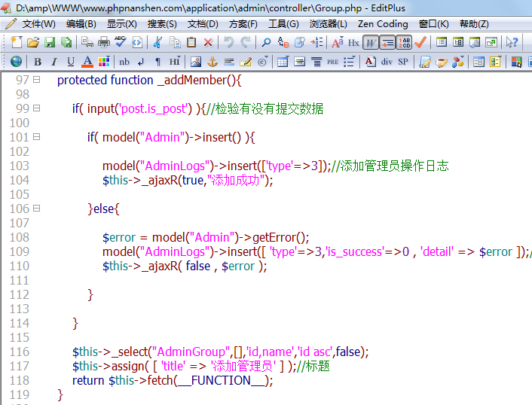Open the color palette grid icon
The image size is (532, 405).
104,62
